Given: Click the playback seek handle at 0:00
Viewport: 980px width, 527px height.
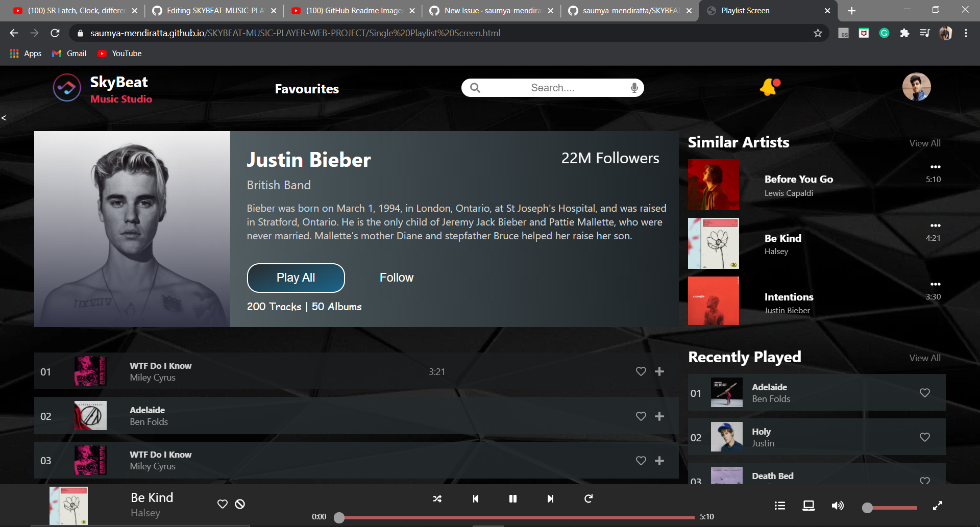Looking at the screenshot, I should [339, 518].
